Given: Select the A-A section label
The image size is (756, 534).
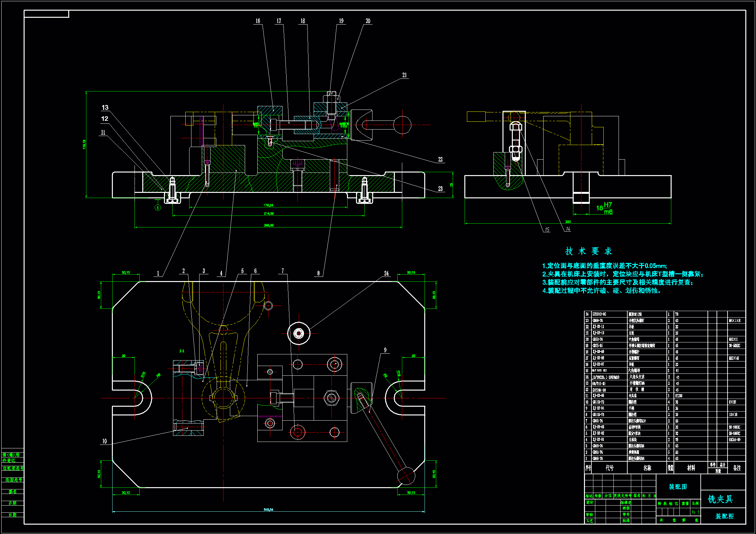Looking at the screenshot, I should pos(182,351).
